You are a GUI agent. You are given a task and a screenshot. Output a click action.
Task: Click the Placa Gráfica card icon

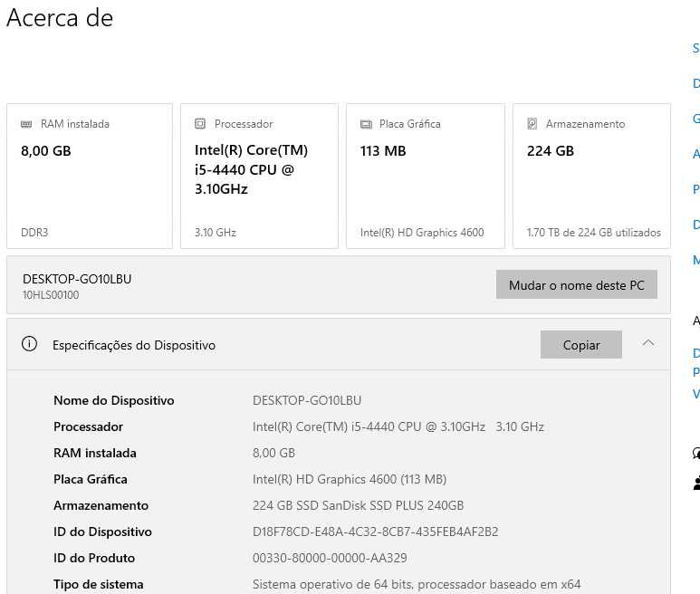coord(366,124)
